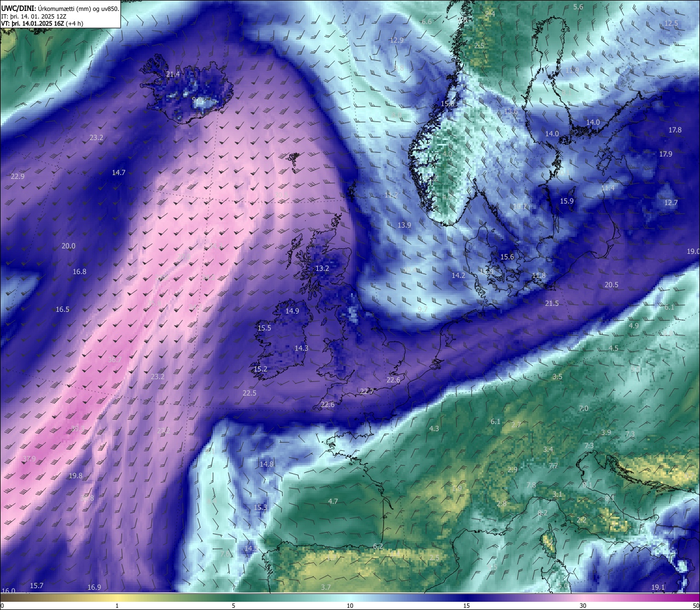Select the 15.0 value on Norway's west coast
Screen dimensions: 700x610
pyautogui.click(x=447, y=103)
